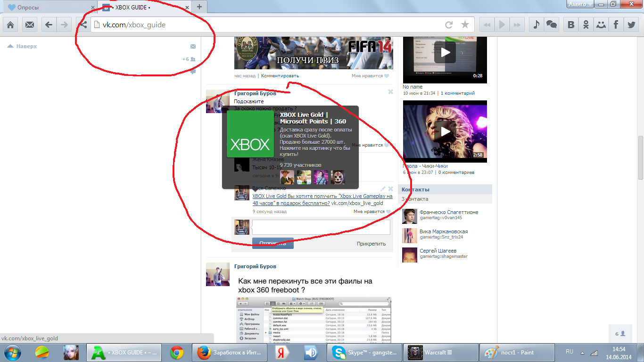Image resolution: width=644 pixels, height=362 pixels.
Task: Open the Facebook shortcut icon
Action: click(616, 25)
